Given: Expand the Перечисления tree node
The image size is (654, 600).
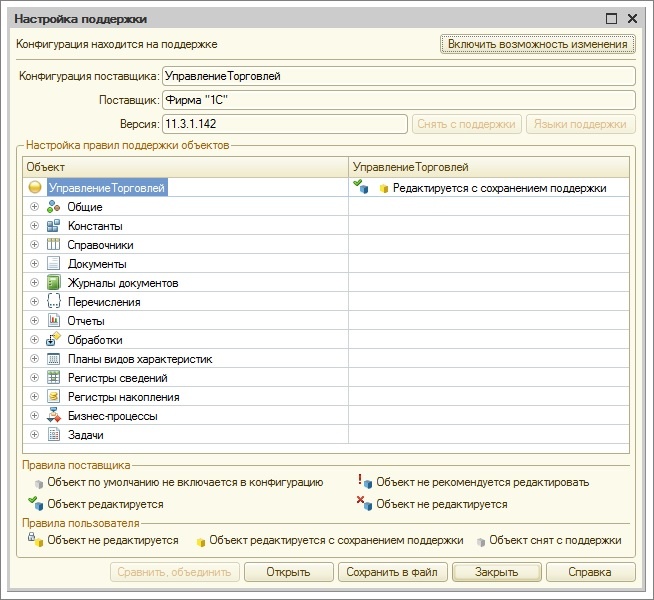Looking at the screenshot, I should 35,301.
